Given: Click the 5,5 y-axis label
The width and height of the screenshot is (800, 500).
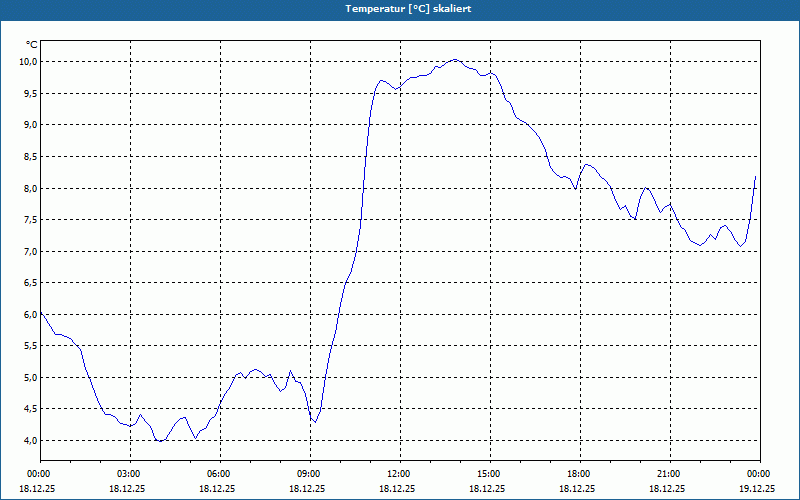Looking at the screenshot, I should click(x=31, y=346).
